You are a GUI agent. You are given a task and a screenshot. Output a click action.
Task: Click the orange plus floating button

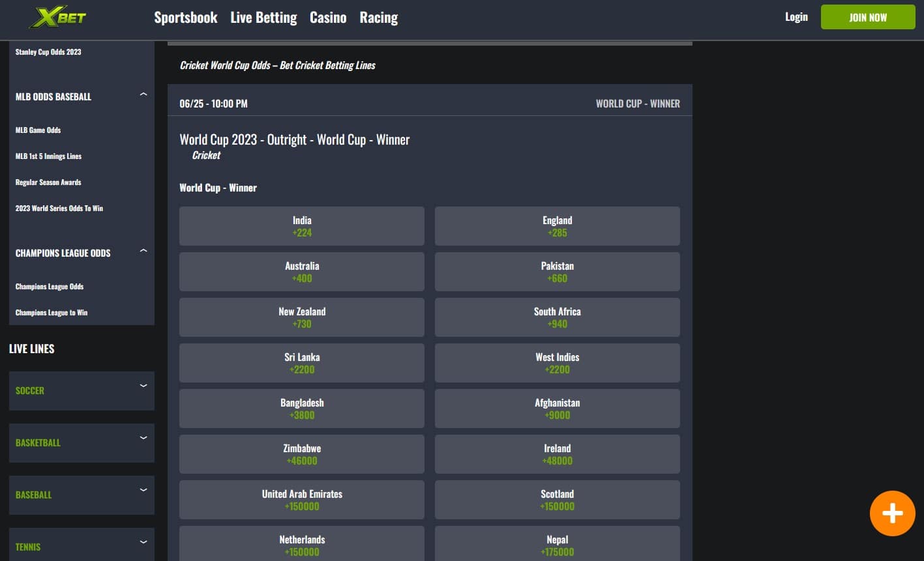pos(892,513)
